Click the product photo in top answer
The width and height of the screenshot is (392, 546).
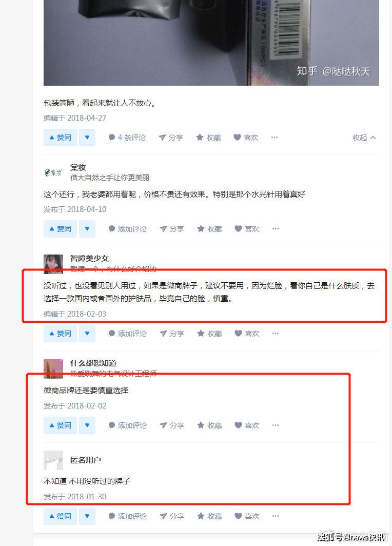click(x=211, y=43)
